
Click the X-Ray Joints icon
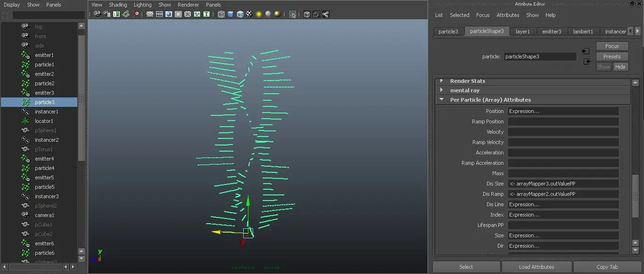[x=326, y=14]
